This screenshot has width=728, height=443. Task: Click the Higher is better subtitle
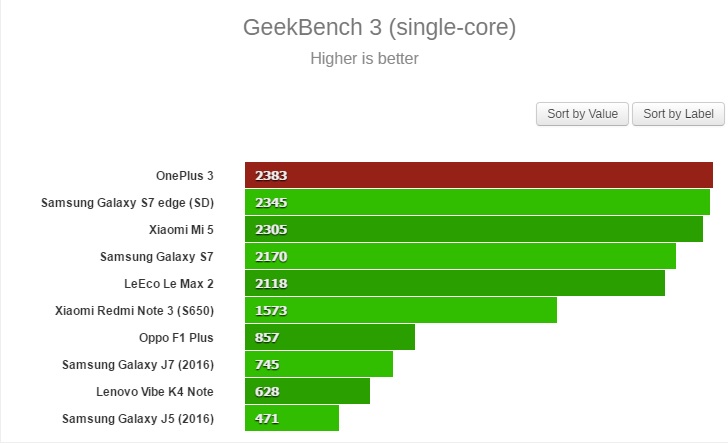point(364,59)
